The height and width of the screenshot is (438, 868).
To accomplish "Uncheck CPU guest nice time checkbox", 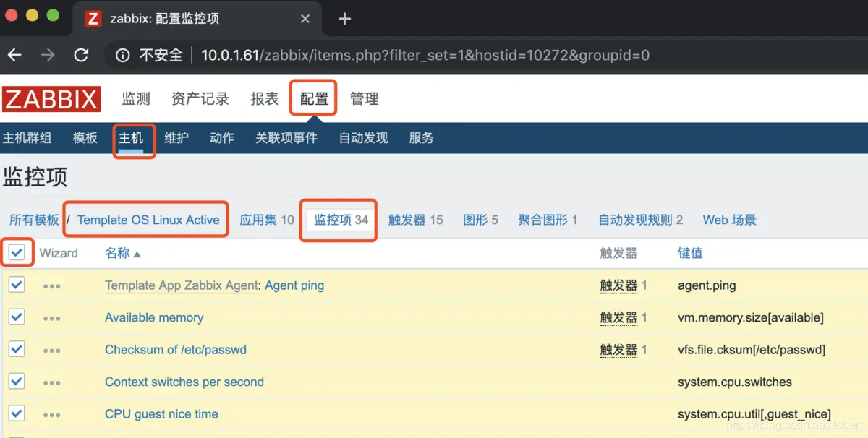I will pyautogui.click(x=17, y=413).
